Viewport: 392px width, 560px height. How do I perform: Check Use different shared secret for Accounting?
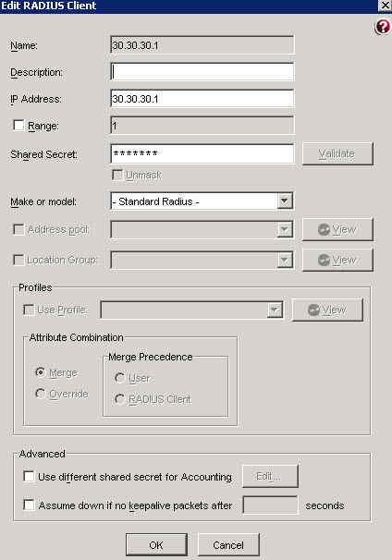click(29, 477)
